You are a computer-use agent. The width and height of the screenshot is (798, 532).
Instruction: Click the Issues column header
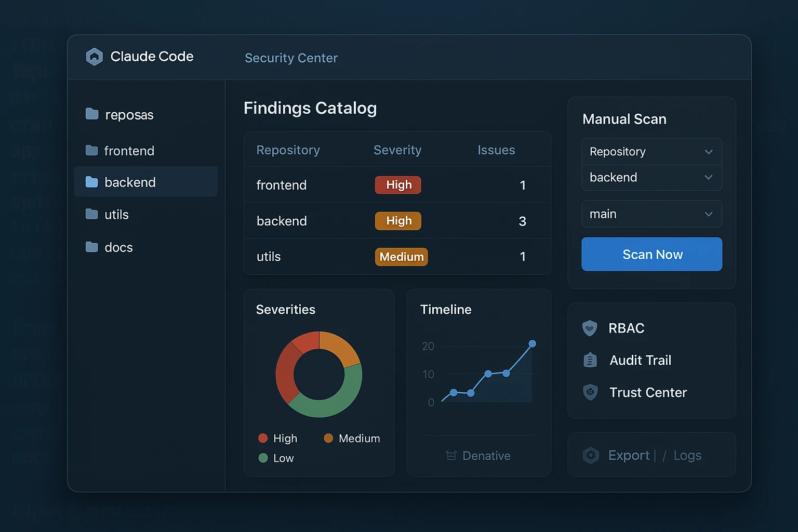point(496,150)
